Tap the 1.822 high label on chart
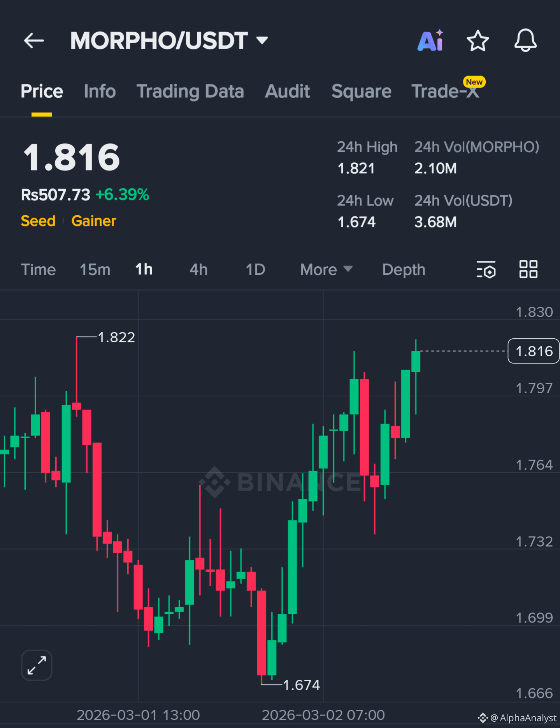The image size is (560, 728). 116,338
